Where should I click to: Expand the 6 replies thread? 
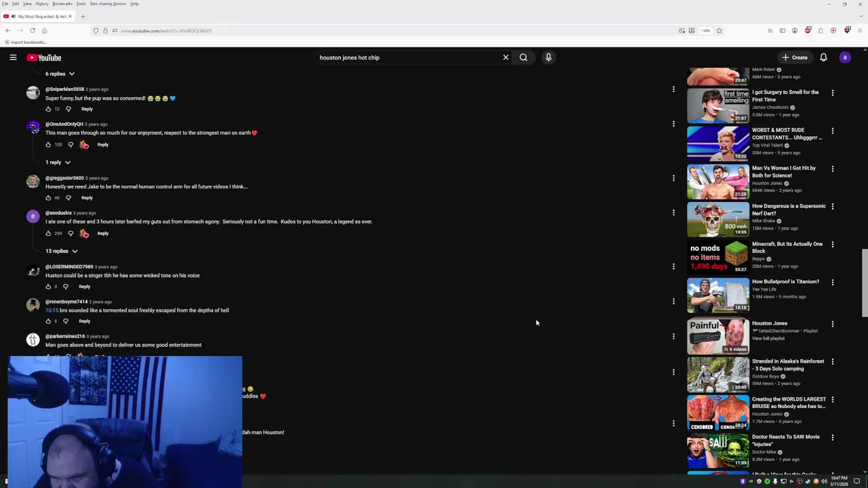pos(60,74)
